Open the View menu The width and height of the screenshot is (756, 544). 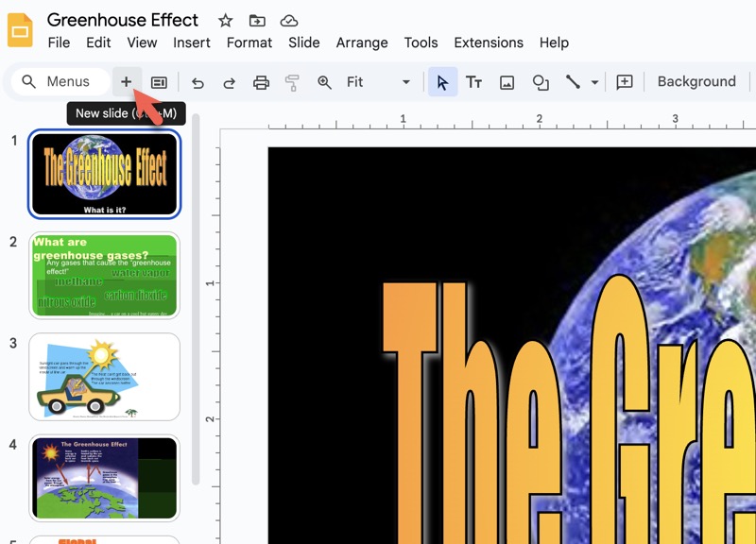(142, 42)
